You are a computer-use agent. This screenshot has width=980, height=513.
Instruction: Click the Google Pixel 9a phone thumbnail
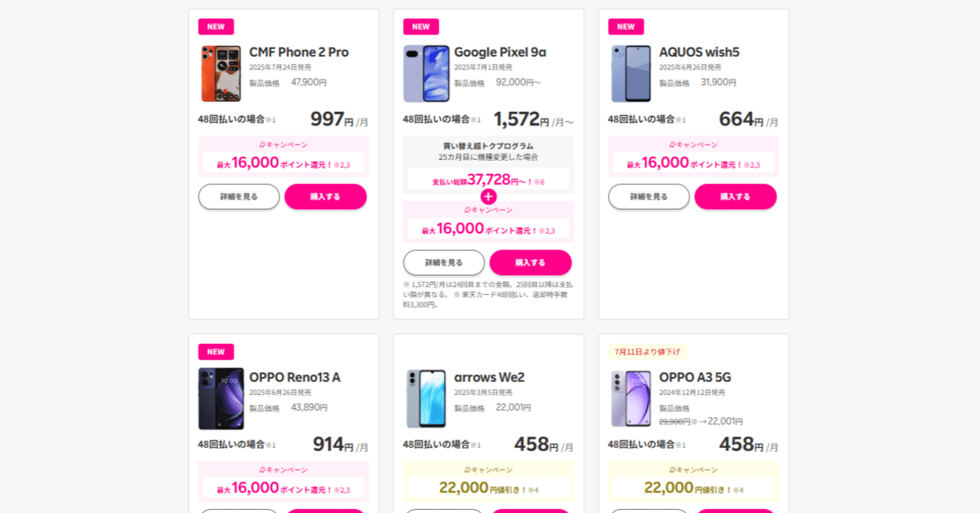tap(426, 74)
